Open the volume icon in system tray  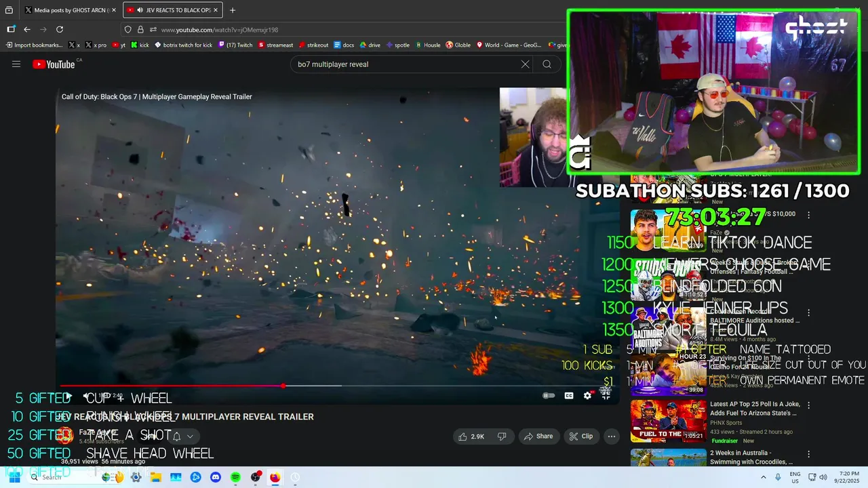tap(825, 477)
